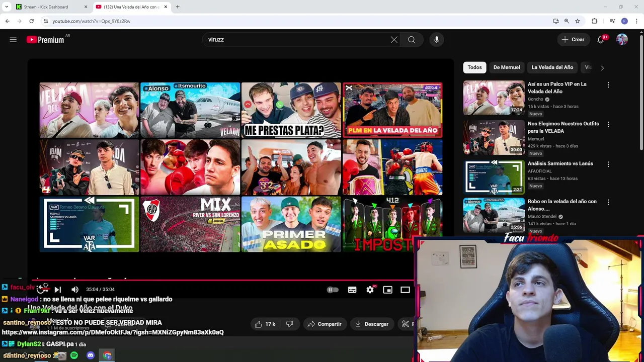Viewport: 644px width, 362px height.
Task: Play the next video with the skip button
Action: click(x=58, y=290)
